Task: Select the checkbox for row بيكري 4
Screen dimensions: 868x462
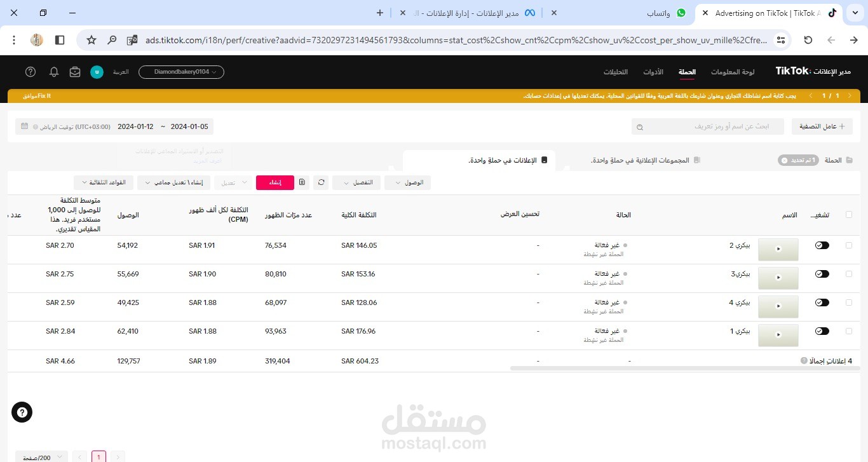Action: pos(849,302)
